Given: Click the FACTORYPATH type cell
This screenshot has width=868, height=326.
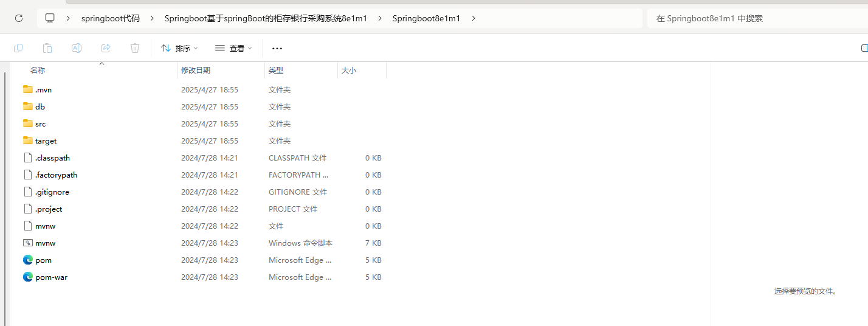Looking at the screenshot, I should (298, 175).
